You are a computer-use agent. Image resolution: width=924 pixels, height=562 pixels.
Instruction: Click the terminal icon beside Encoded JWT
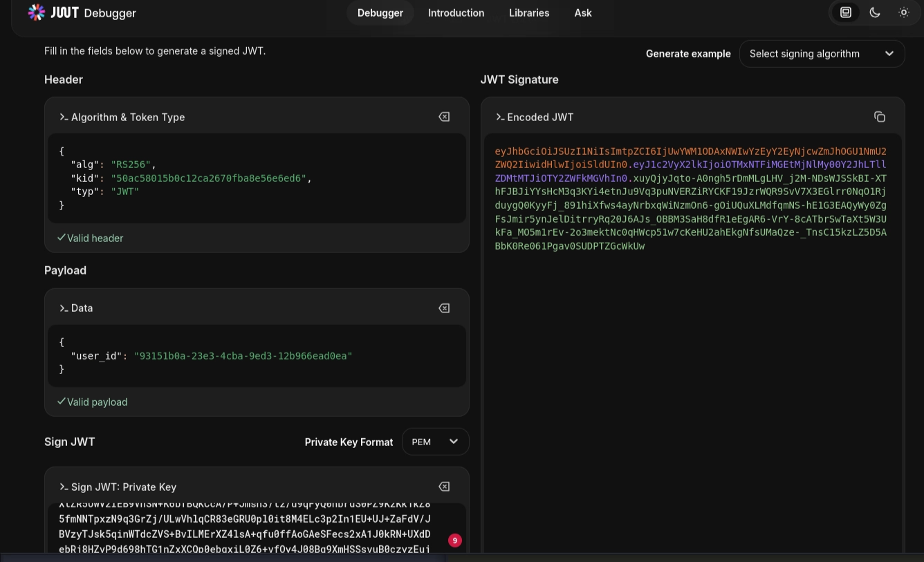[500, 118]
